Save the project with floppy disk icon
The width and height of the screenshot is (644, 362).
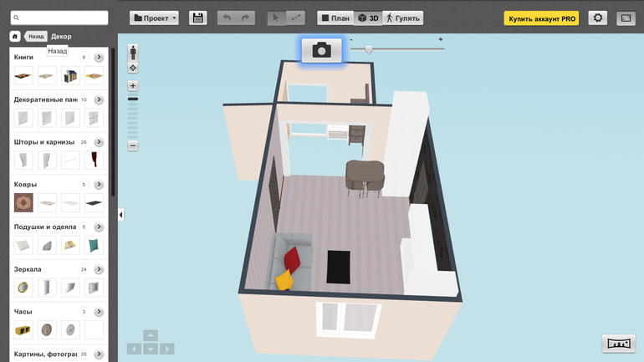pos(198,18)
